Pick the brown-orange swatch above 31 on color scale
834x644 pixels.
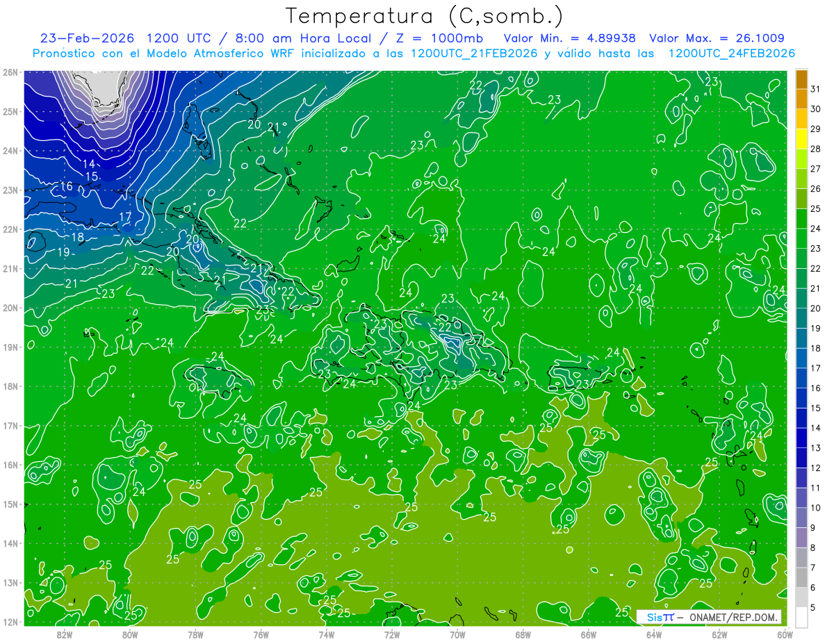(801, 79)
